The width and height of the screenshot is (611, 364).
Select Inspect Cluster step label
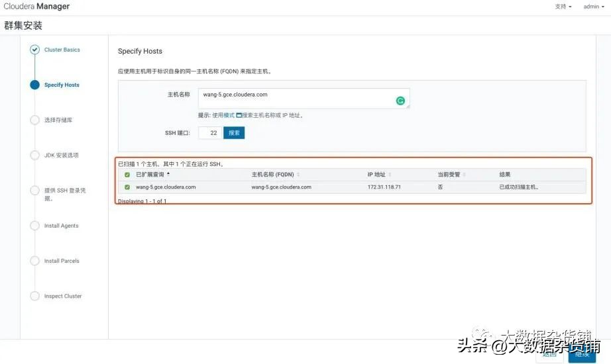tap(63, 296)
